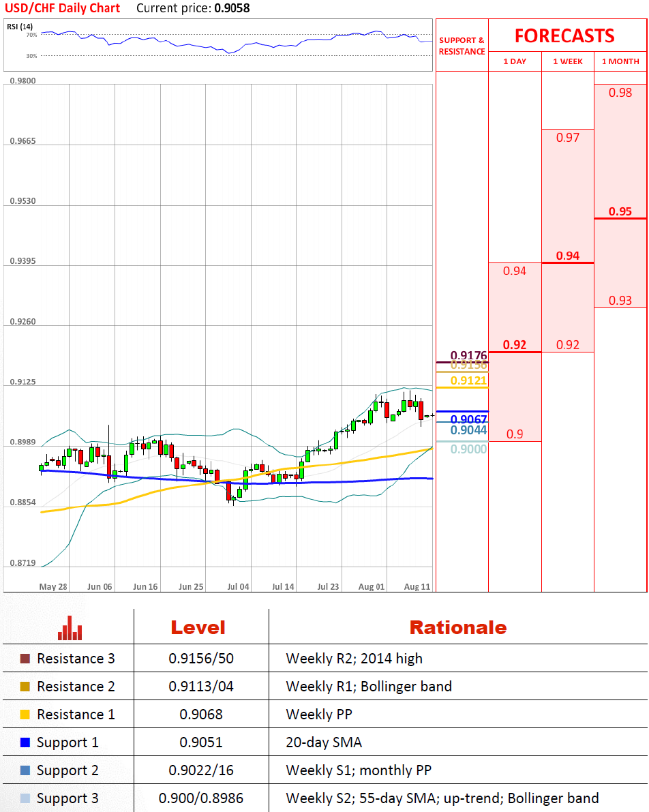Click the 0.9067 blue level marker
The image size is (649, 812).
coord(469,419)
